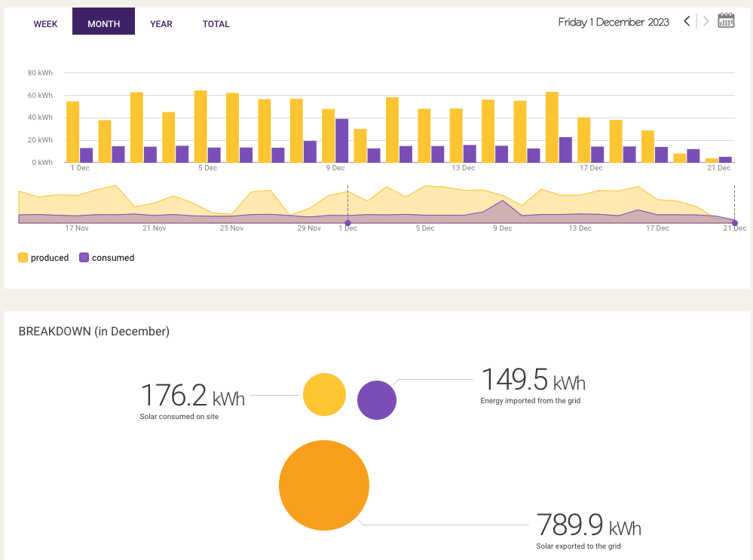
Task: Select the 1 Dec marker on the mini timeline
Action: [347, 222]
